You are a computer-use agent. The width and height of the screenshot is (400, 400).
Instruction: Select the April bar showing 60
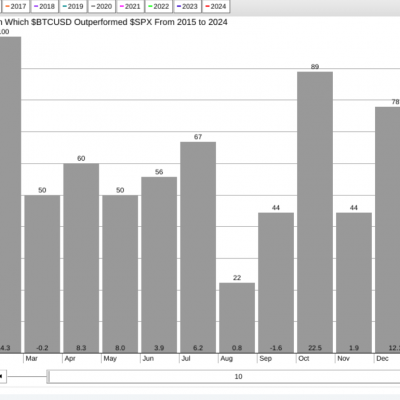coord(81,258)
